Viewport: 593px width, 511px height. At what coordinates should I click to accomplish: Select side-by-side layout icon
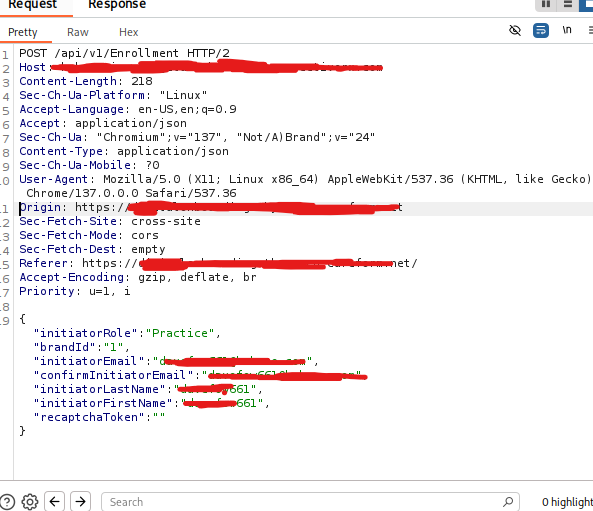(x=546, y=4)
